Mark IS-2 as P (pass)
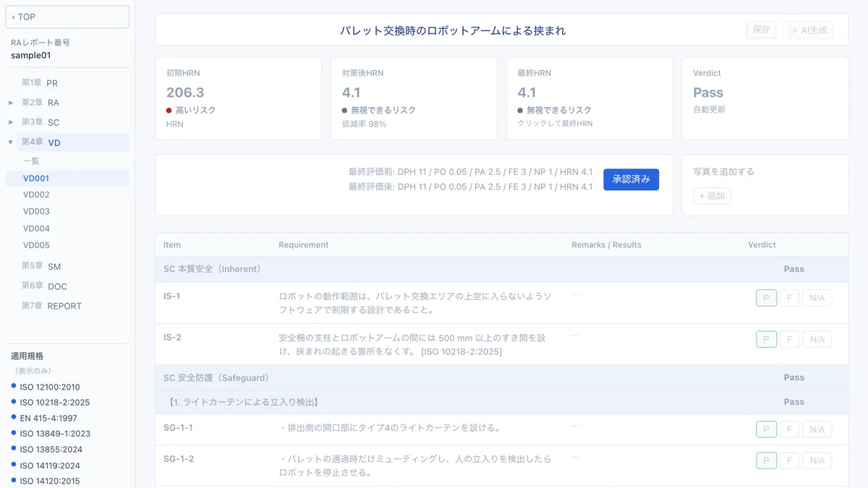The image size is (868, 488). (x=767, y=339)
